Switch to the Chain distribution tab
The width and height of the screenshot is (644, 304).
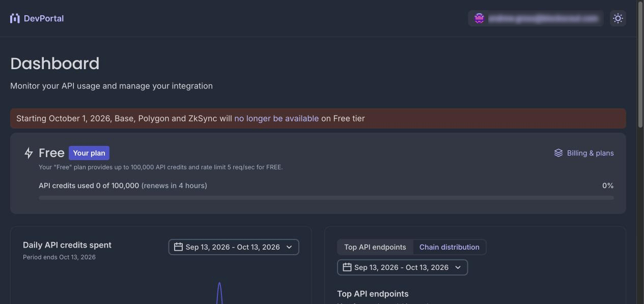449,247
